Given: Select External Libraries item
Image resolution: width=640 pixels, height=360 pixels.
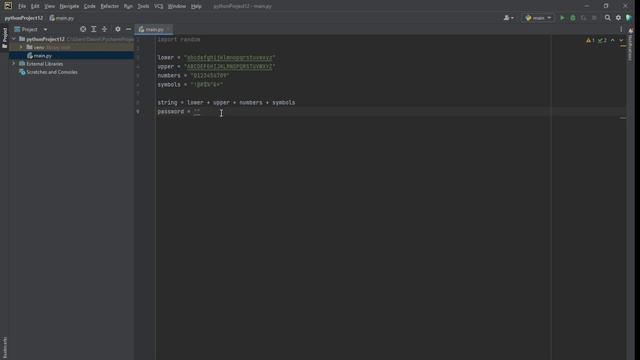Looking at the screenshot, I should tap(44, 64).
